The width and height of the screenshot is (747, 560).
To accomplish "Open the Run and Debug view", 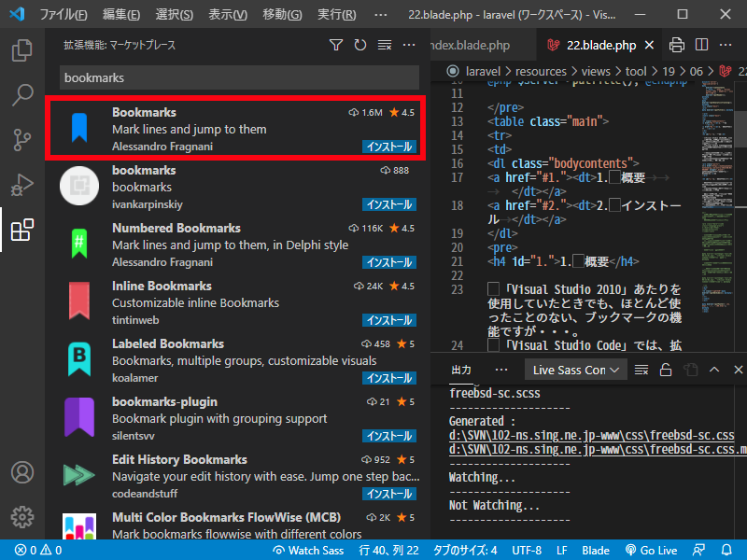I will click(x=21, y=184).
